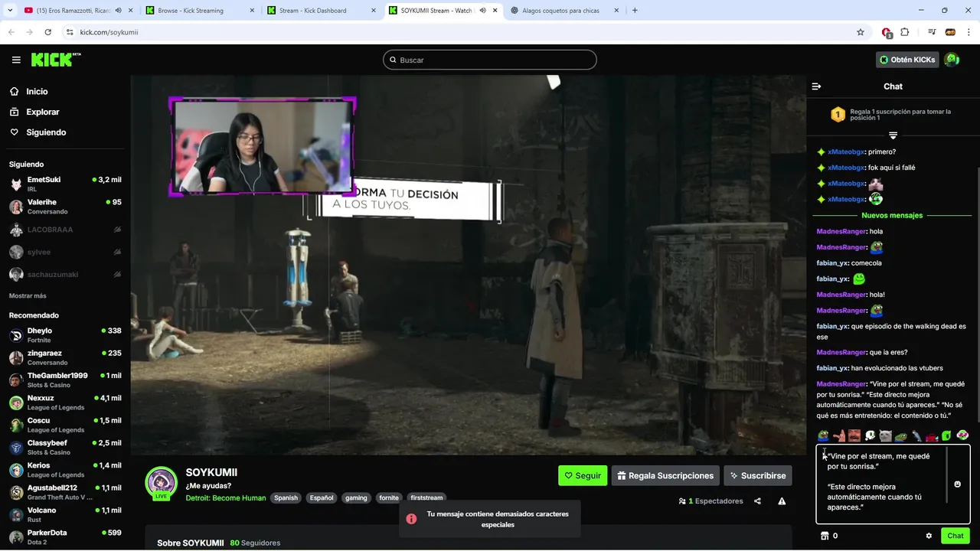Click the Obtén KICKs button

(907, 60)
